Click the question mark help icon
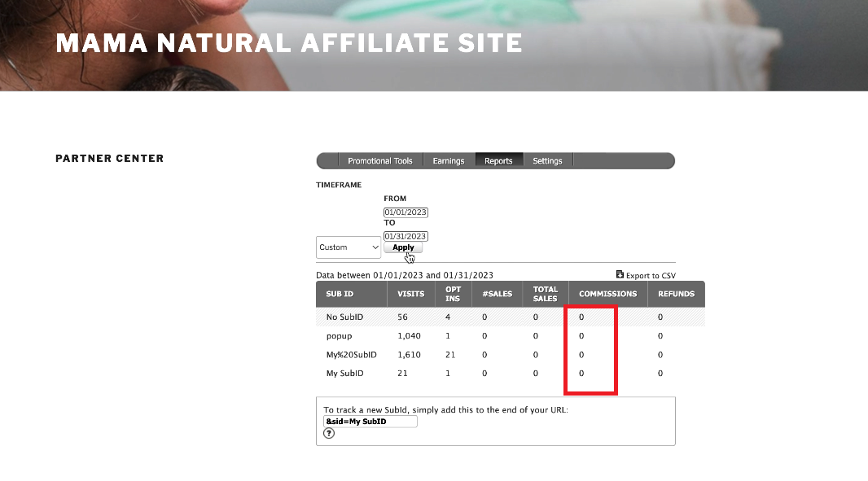 pyautogui.click(x=329, y=434)
